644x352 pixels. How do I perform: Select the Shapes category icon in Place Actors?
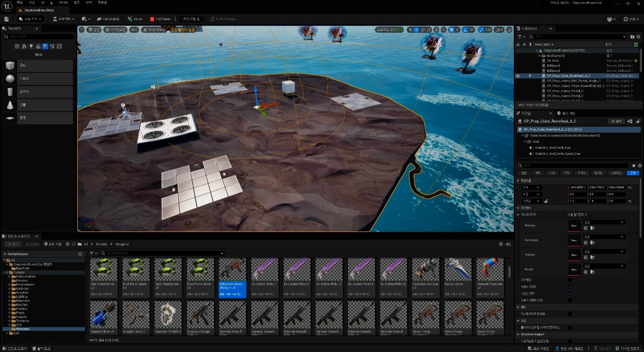45,47
